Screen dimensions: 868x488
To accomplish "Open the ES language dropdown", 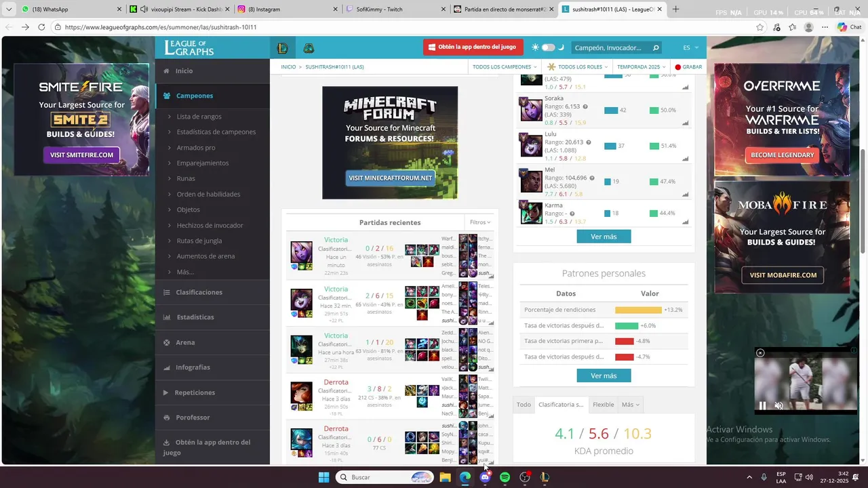I will tap(690, 47).
